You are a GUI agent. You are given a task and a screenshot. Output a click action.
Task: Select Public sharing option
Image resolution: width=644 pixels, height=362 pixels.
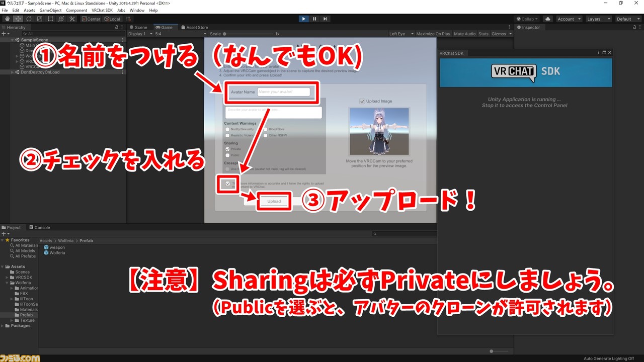(x=227, y=155)
